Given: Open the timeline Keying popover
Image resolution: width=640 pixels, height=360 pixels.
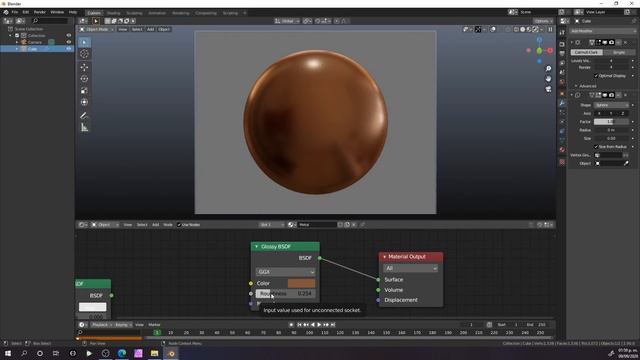Looking at the screenshot, I should tap(123, 325).
